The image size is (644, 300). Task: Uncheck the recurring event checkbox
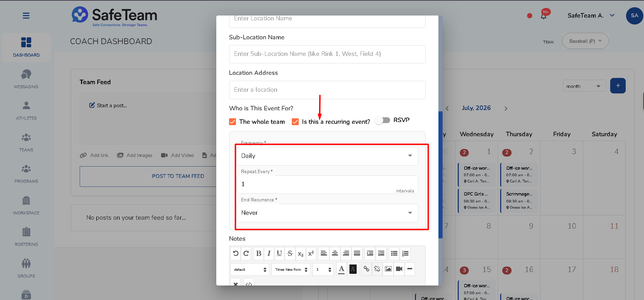click(x=295, y=122)
